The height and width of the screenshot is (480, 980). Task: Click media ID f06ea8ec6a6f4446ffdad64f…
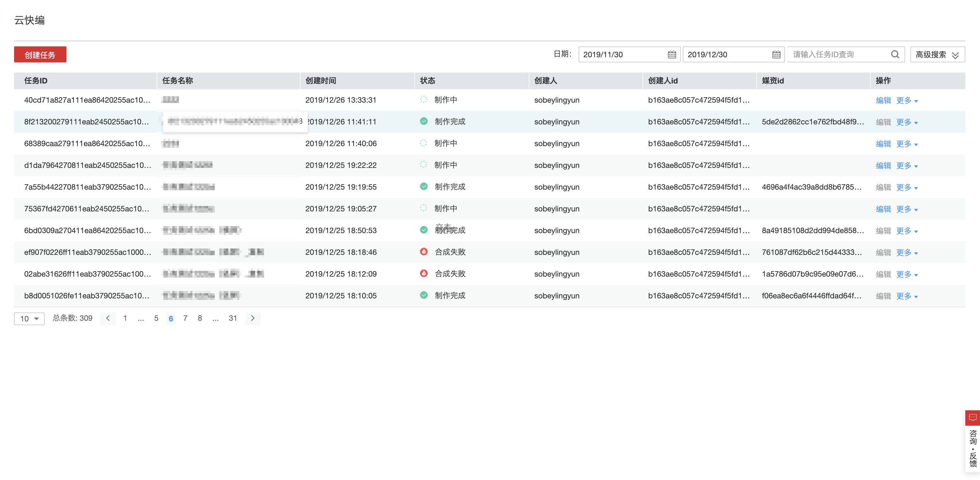[812, 295]
